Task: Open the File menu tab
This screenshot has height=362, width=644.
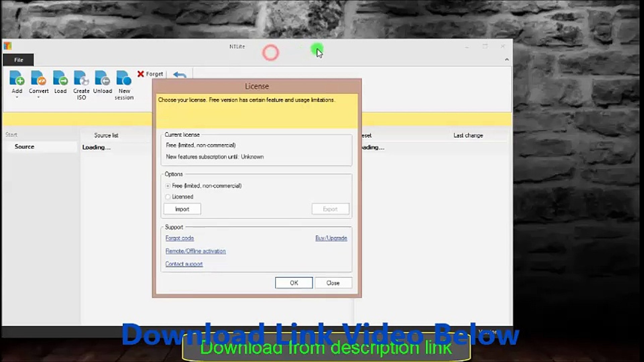Action: pos(18,60)
